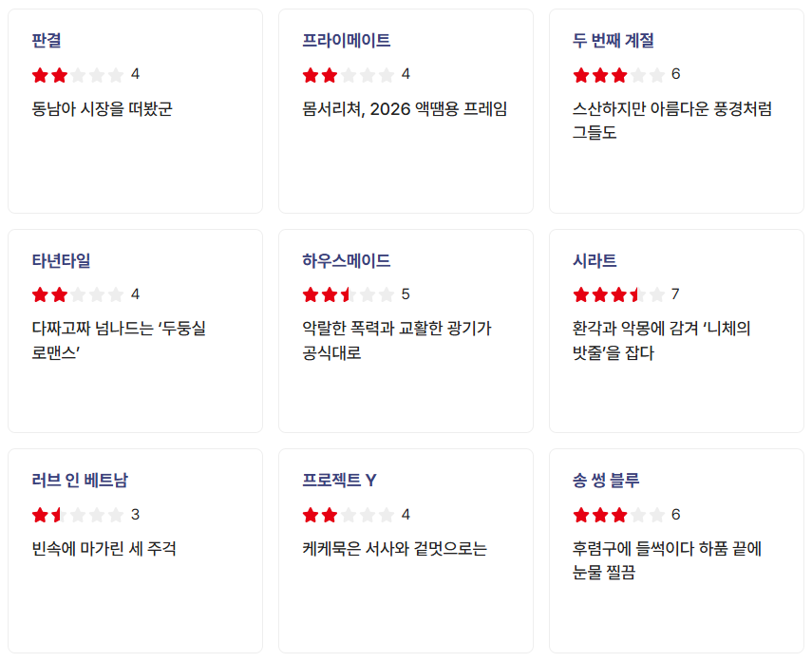Open the 하우스메이드 review title
This screenshot has width=812, height=662.
pos(347,261)
